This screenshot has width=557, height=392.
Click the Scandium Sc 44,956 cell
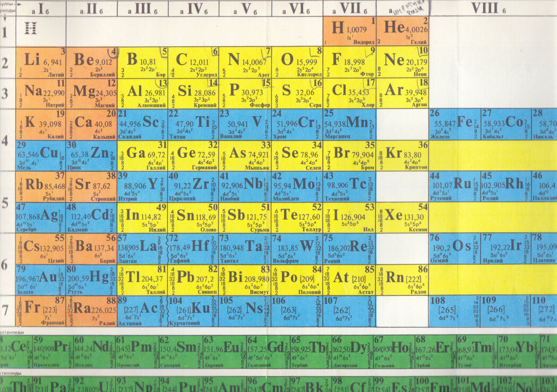[x=142, y=125]
